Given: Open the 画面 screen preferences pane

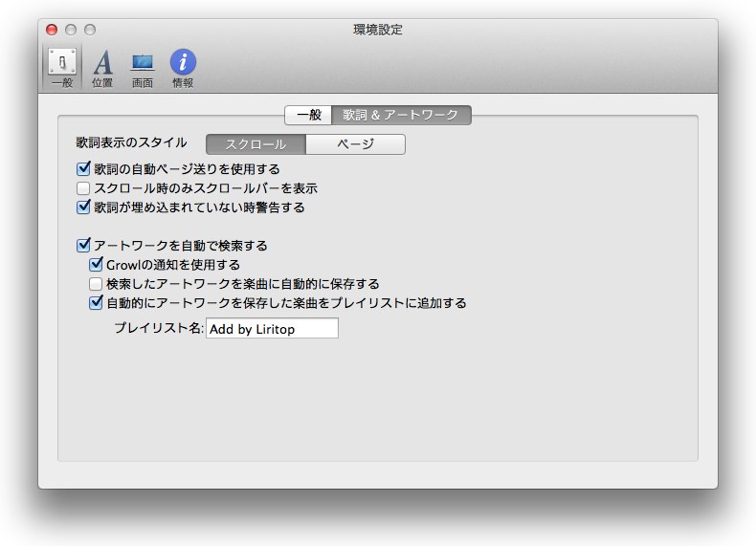Looking at the screenshot, I should pyautogui.click(x=143, y=69).
